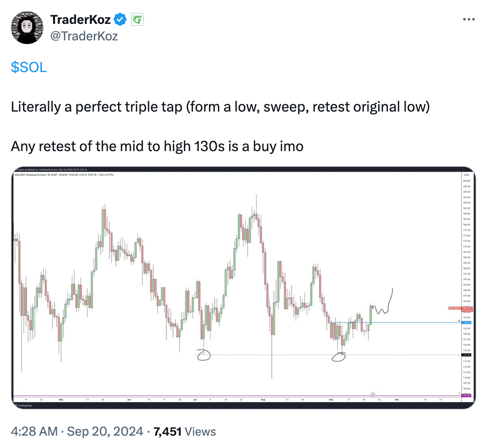
Task: Open the SOL chart image
Action: tap(243, 287)
